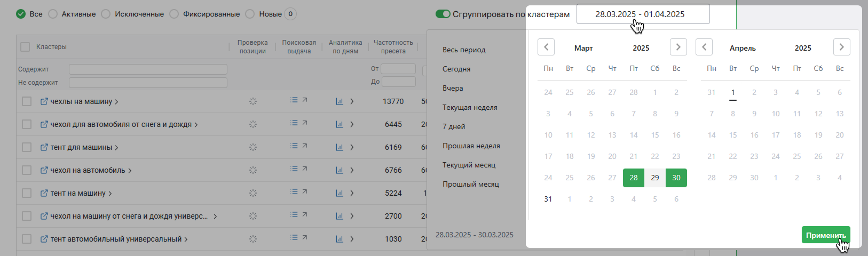This screenshot has height=256, width=868.
Task: Open the date range field 28.03.2025 - 01.04.2025
Action: [643, 14]
